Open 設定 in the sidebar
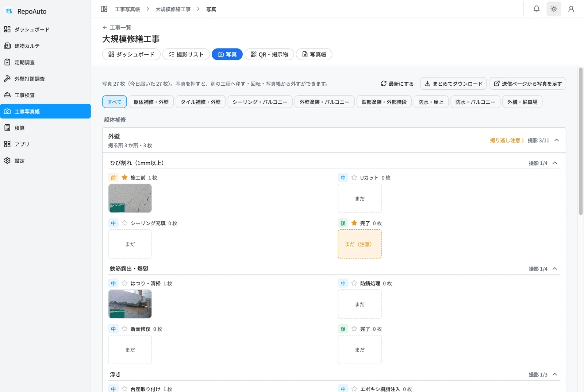The height and width of the screenshot is (392, 584). click(x=45, y=160)
